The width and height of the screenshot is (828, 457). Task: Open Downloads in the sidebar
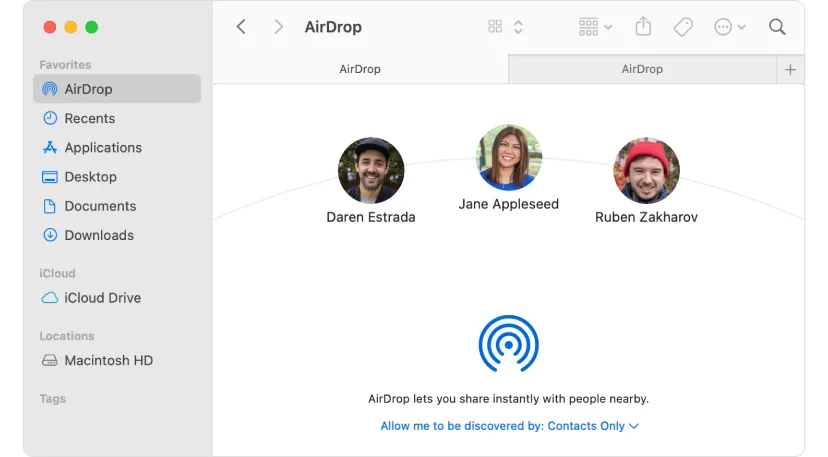click(x=117, y=235)
